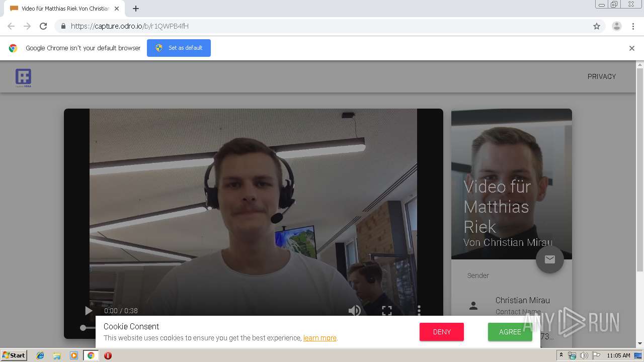Click the video title Video für Matthias Riek
644x362 pixels.
click(497, 207)
